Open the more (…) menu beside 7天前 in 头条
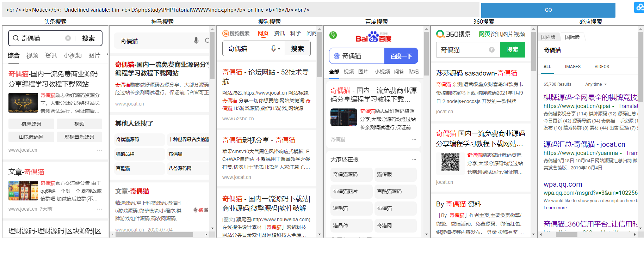 [x=99, y=209]
